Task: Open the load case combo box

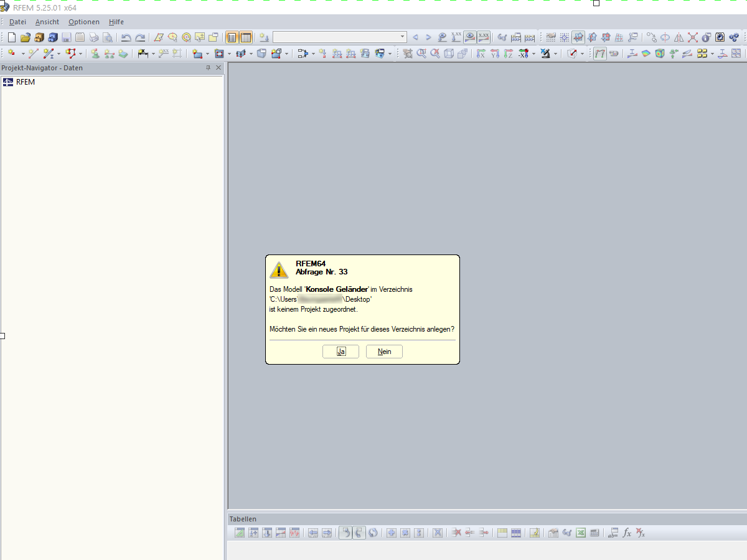Action: 339,37
